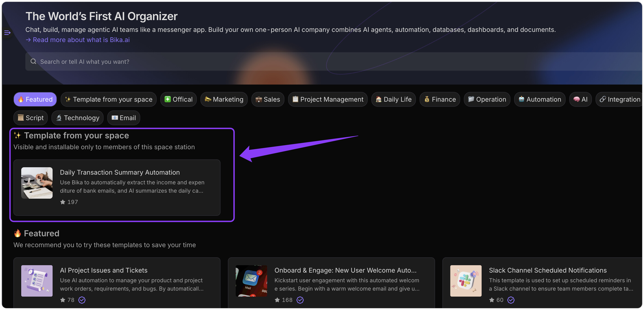Click the AI Project Issues checklist thumbnail
The image size is (644, 310).
pyautogui.click(x=37, y=281)
